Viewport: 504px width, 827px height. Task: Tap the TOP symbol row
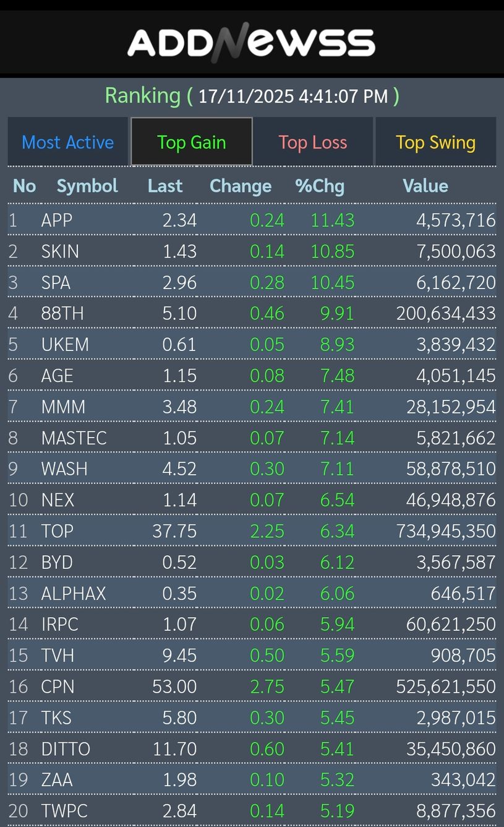58,531
